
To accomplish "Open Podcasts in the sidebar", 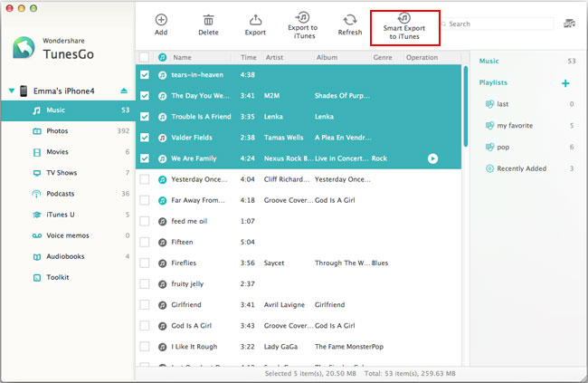I will click(68, 194).
